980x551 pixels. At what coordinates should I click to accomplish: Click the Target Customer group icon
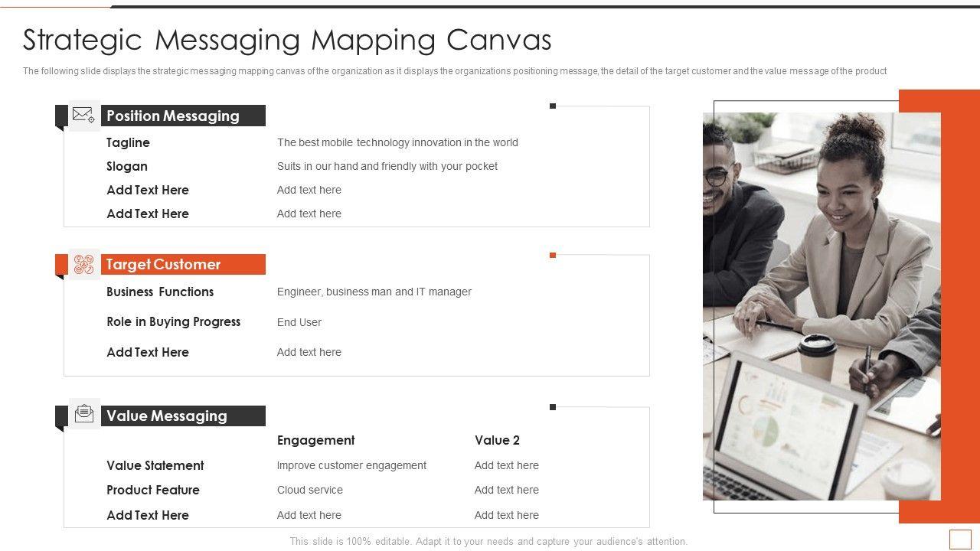[83, 265]
